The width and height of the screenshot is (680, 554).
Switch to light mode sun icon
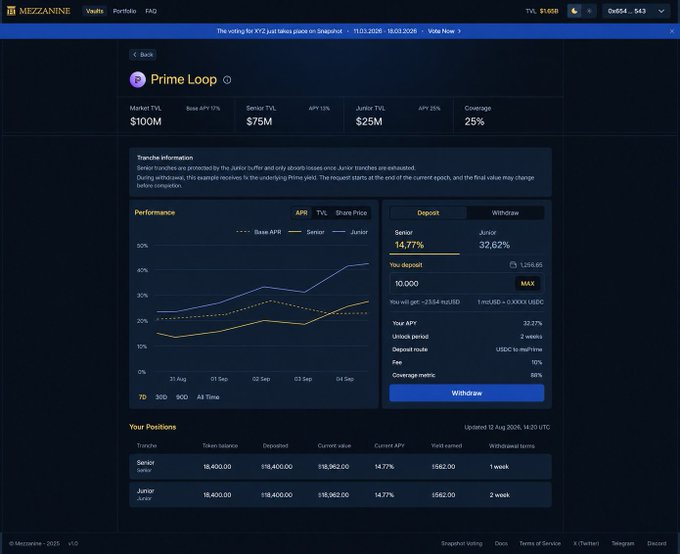589,11
